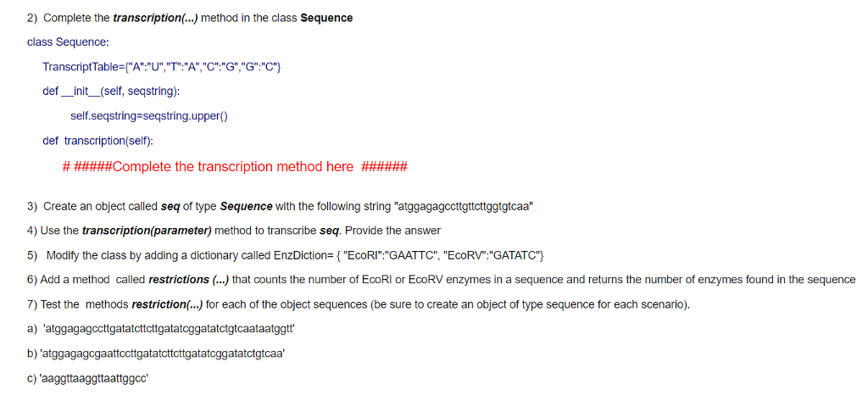Click "EcoRV":"GATATC" entry in step 5

(494, 256)
